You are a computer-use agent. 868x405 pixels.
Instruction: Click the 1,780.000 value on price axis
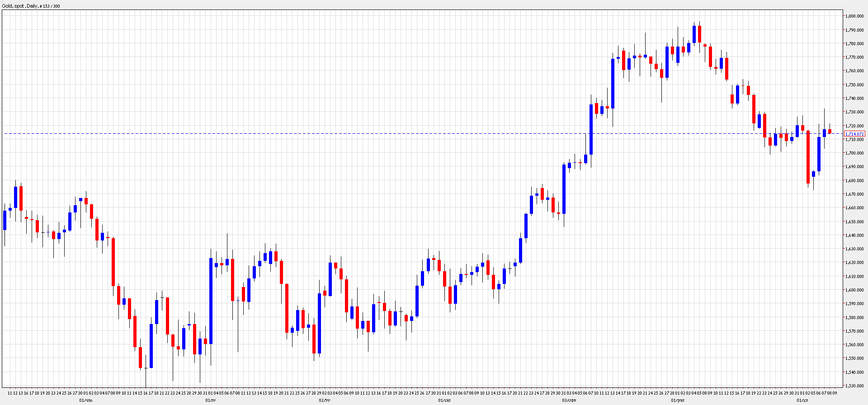pyautogui.click(x=854, y=44)
